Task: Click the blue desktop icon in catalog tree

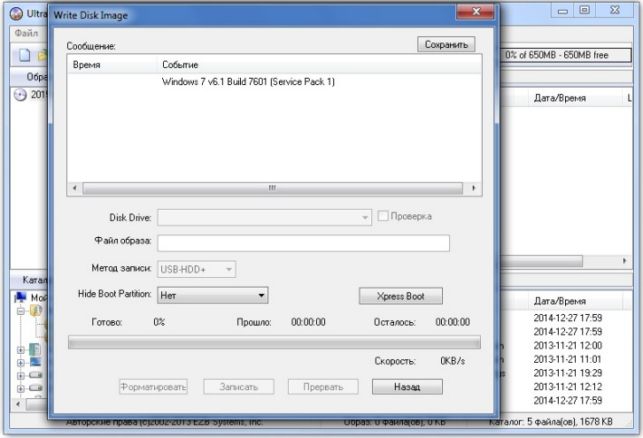Action: point(36,363)
